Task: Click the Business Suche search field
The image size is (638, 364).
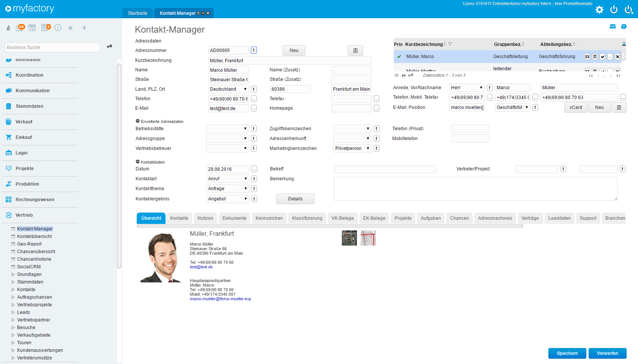Action: tap(52, 47)
